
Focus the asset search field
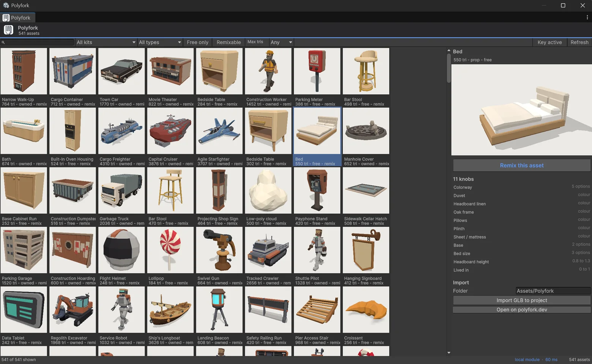[38, 42]
